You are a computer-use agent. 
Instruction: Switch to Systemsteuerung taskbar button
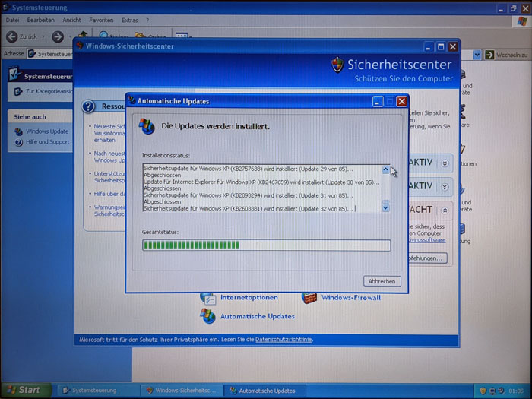pos(98,391)
